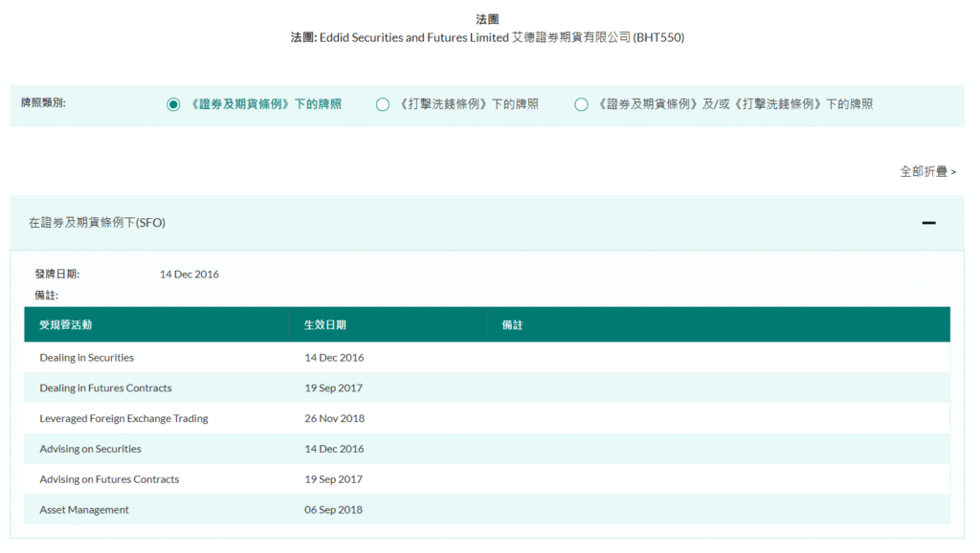Viewport: 980px width, 553px height.
Task: Select the Asset Management row
Action: (x=84, y=511)
